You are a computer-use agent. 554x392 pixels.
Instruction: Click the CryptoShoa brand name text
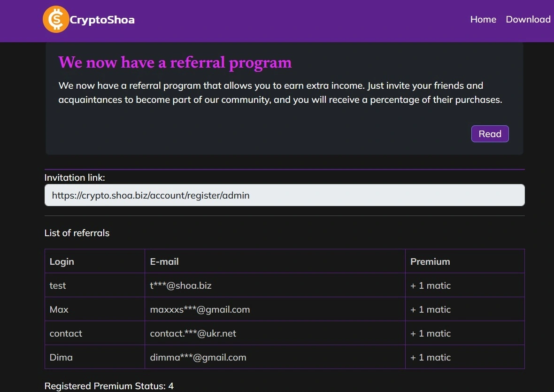pyautogui.click(x=102, y=20)
